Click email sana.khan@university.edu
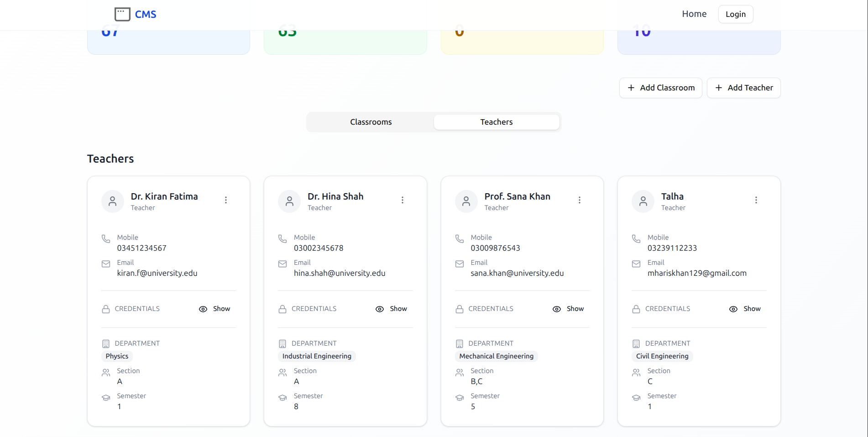 (x=517, y=273)
